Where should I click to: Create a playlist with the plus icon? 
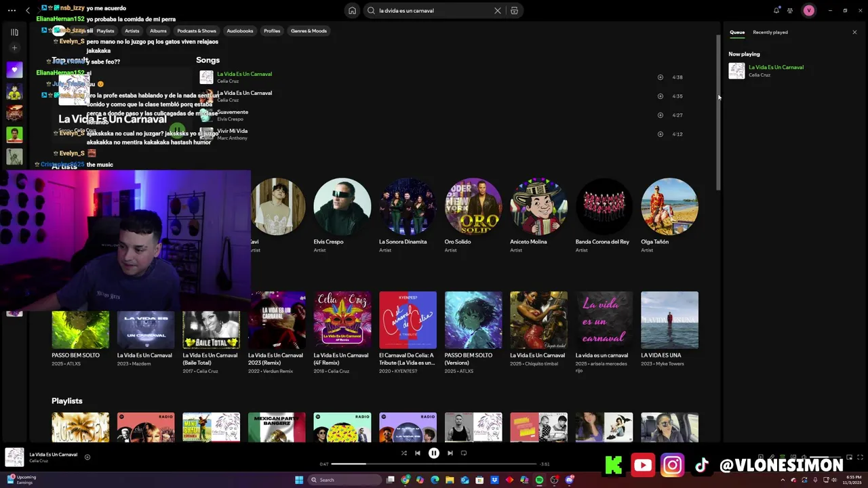pyautogui.click(x=14, y=48)
